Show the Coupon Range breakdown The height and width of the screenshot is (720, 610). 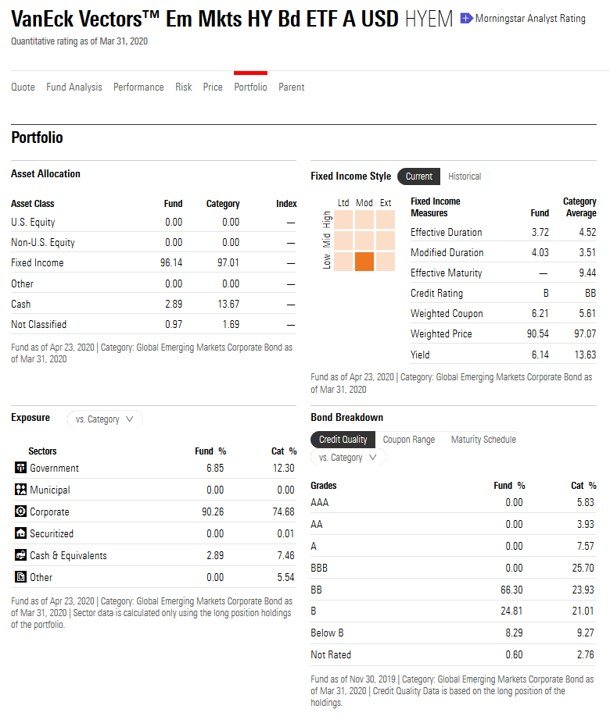pyautogui.click(x=409, y=439)
